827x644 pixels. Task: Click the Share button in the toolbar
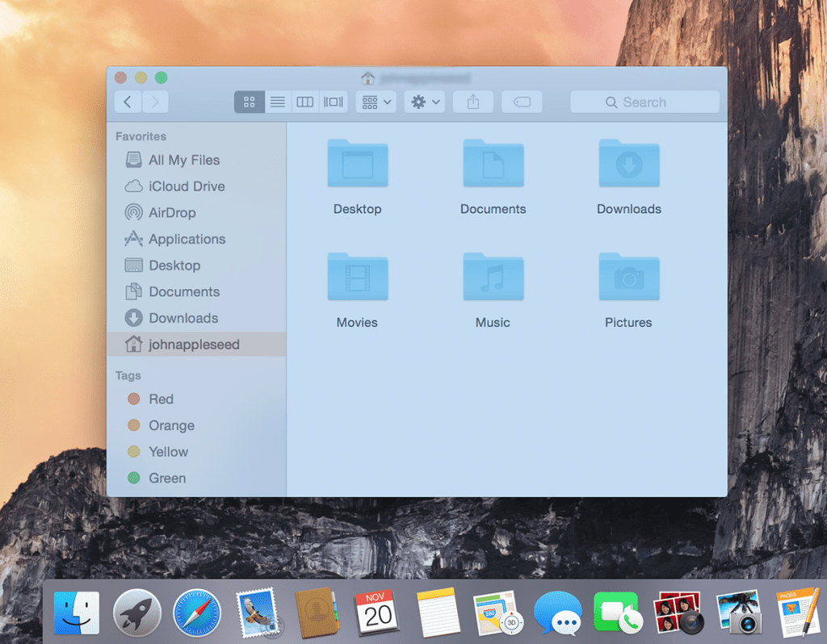(x=472, y=102)
